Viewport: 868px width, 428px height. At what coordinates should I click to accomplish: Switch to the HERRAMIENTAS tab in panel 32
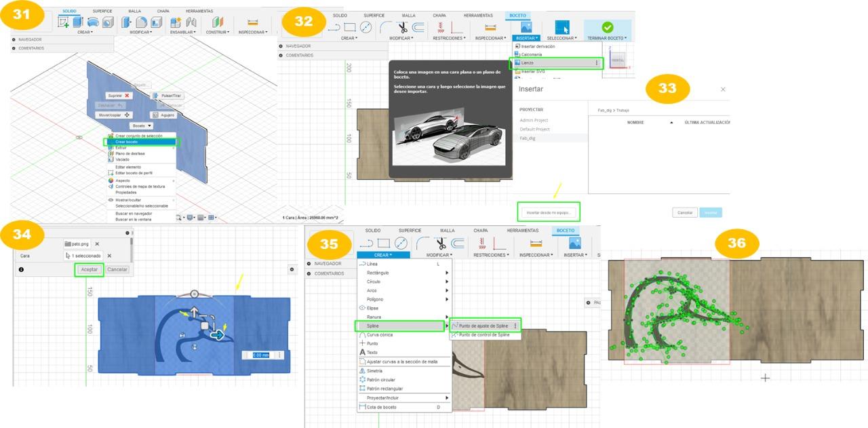[479, 15]
